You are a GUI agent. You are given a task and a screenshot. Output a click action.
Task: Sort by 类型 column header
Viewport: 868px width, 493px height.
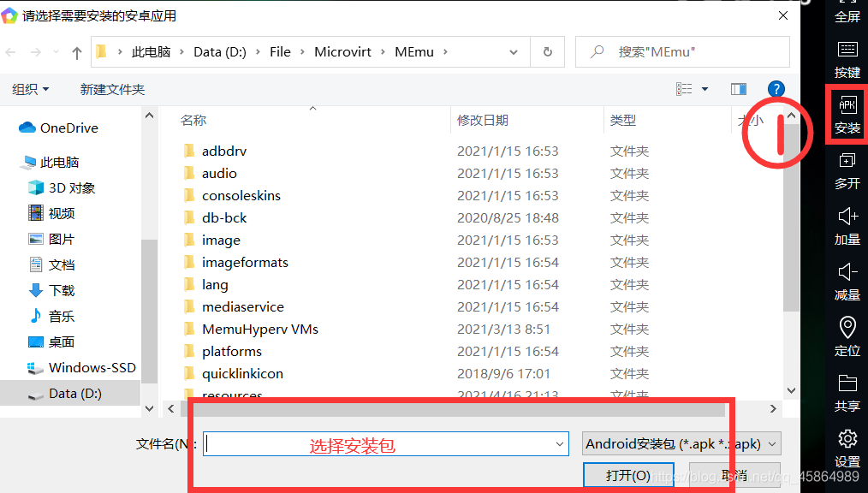click(x=623, y=120)
